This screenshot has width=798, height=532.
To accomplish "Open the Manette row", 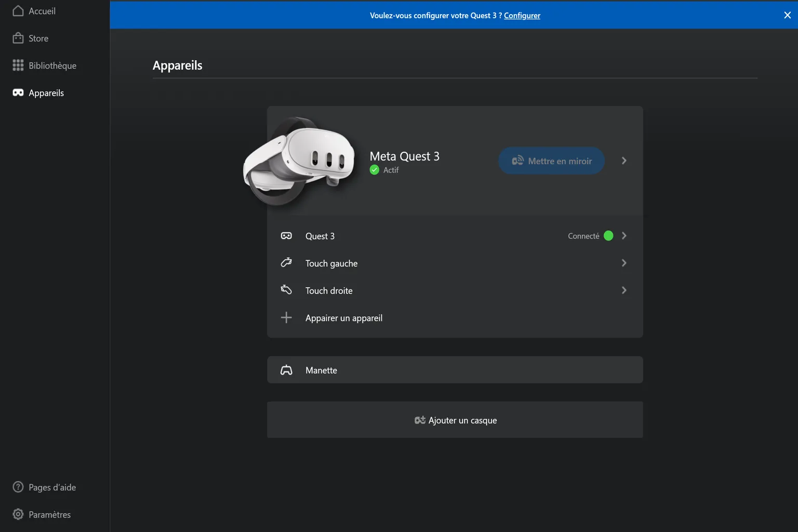I will pos(455,370).
